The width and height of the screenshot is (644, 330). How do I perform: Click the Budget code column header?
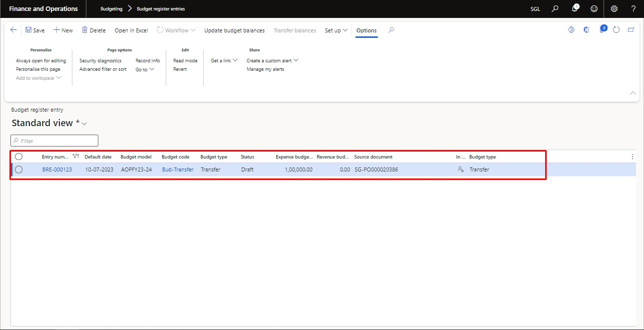[175, 157]
